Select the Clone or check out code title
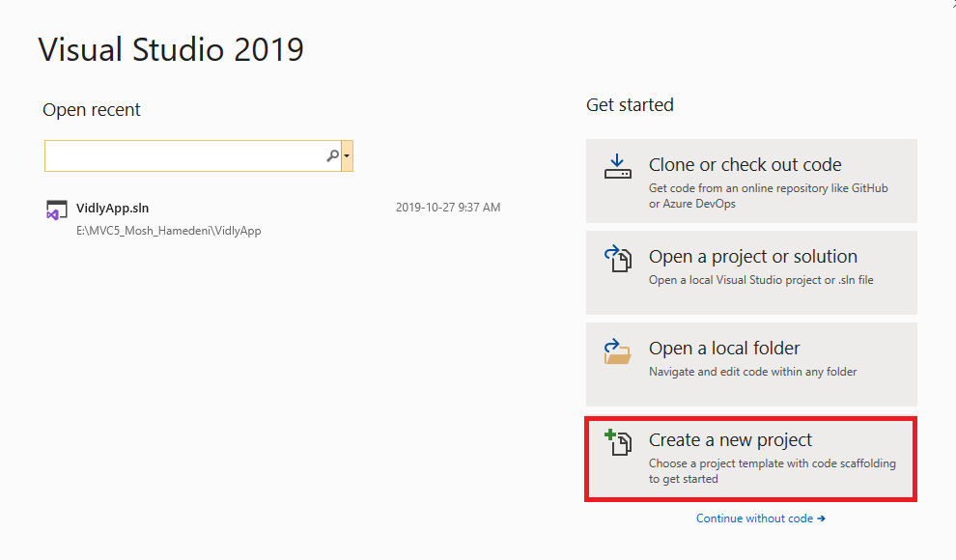 click(745, 165)
